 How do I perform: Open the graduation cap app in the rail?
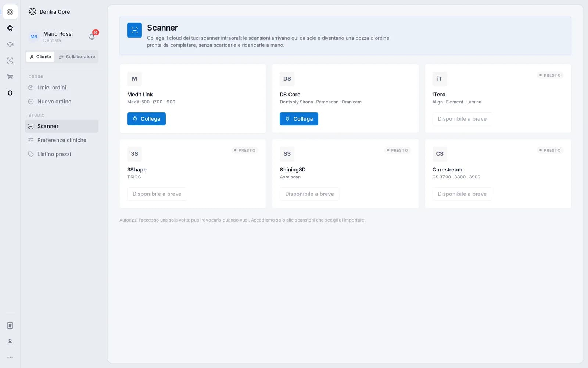10,45
